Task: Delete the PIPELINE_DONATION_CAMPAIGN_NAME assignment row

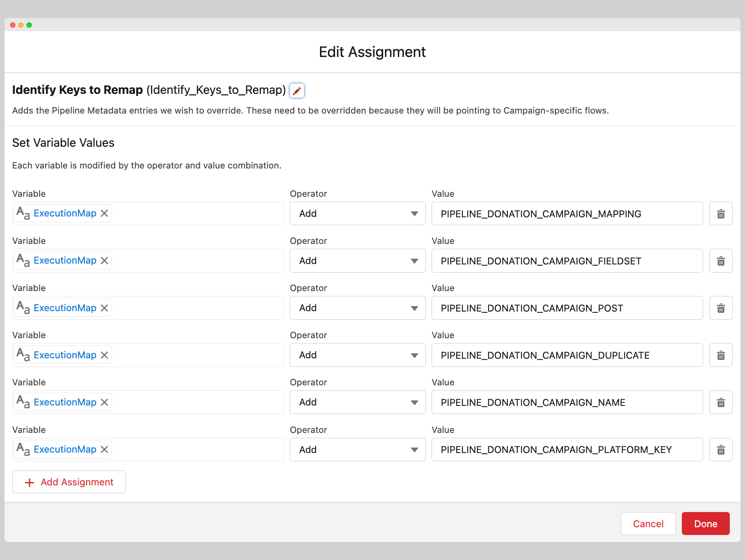Action: [720, 402]
